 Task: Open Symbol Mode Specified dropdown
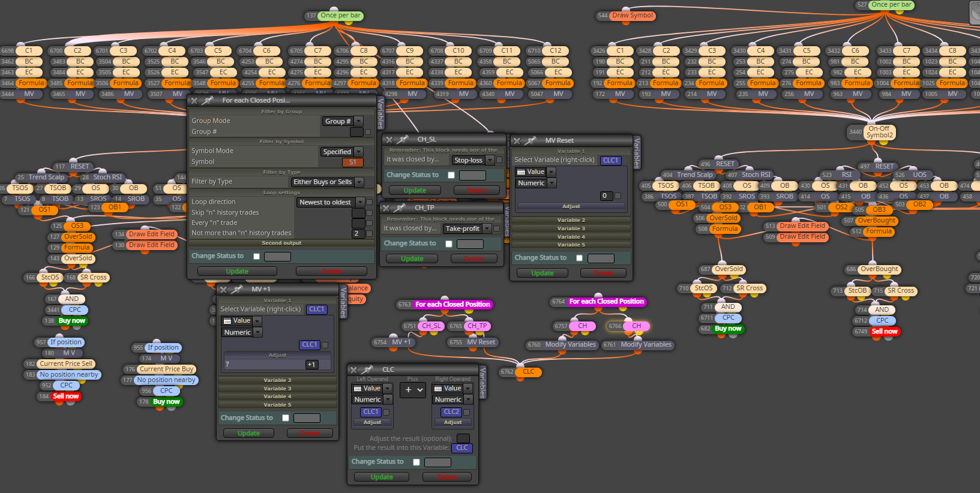click(341, 152)
